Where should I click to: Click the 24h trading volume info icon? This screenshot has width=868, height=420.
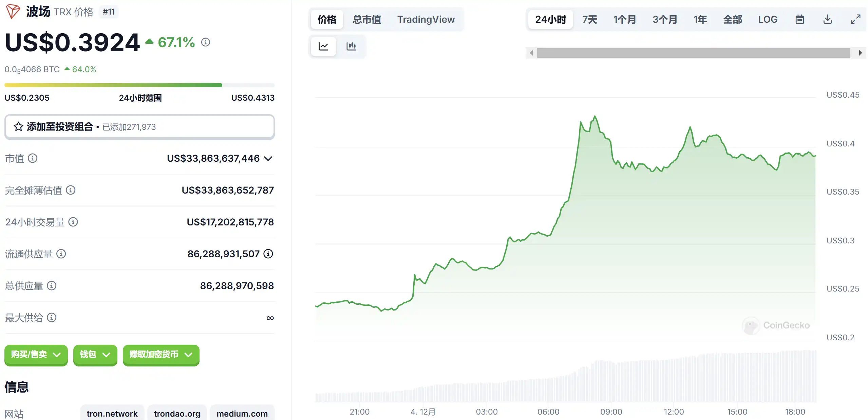tap(73, 222)
